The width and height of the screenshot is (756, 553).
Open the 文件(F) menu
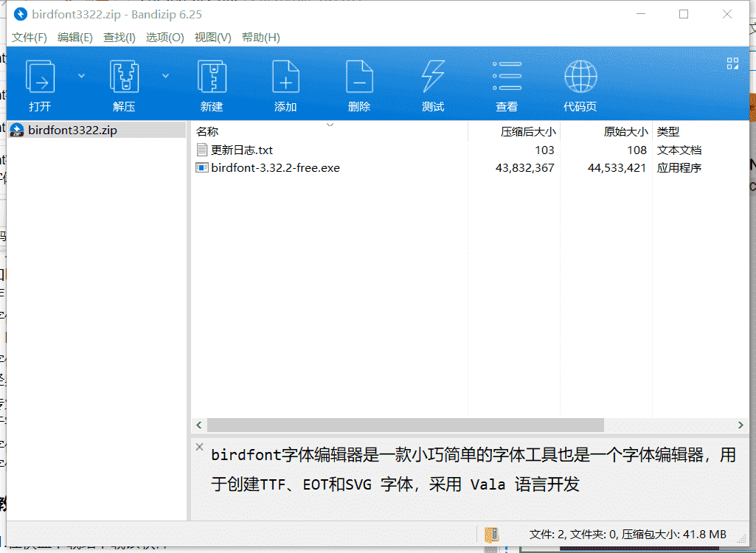(x=30, y=37)
